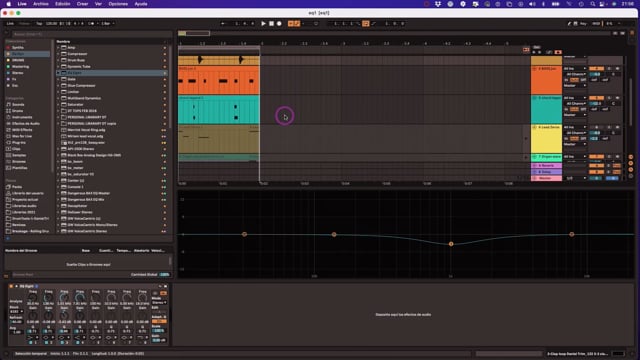Screen dimensions: 640x360
Task: Open the Clips category
Action: 16,149
